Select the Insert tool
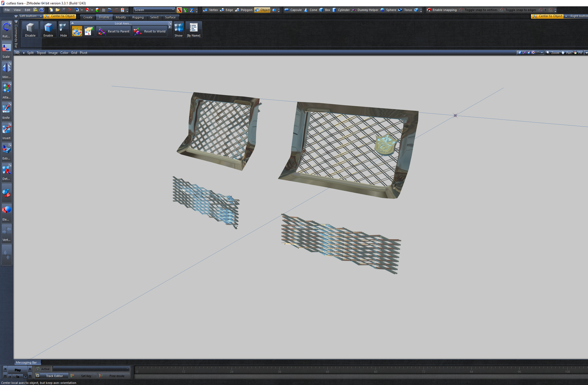The image size is (588, 385). [7, 132]
